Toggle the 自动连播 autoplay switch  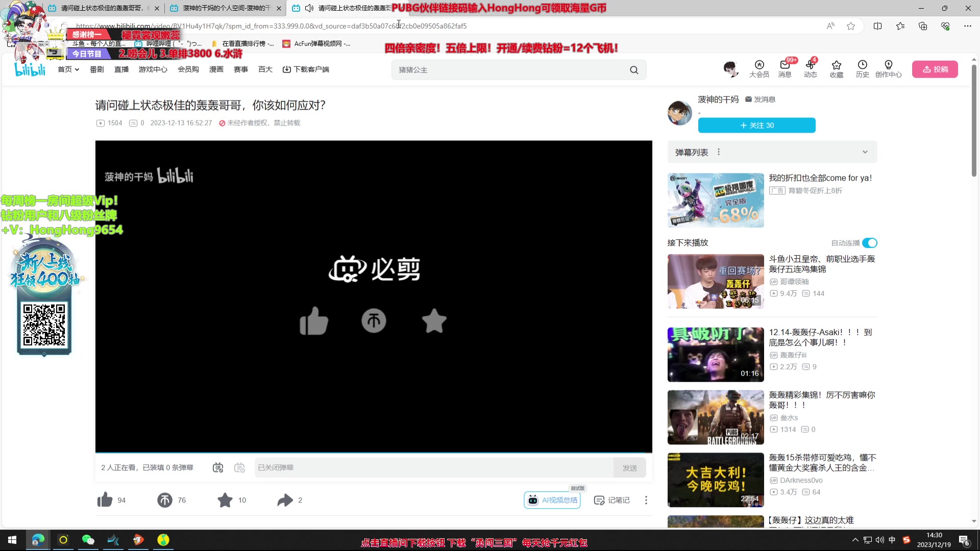click(870, 243)
